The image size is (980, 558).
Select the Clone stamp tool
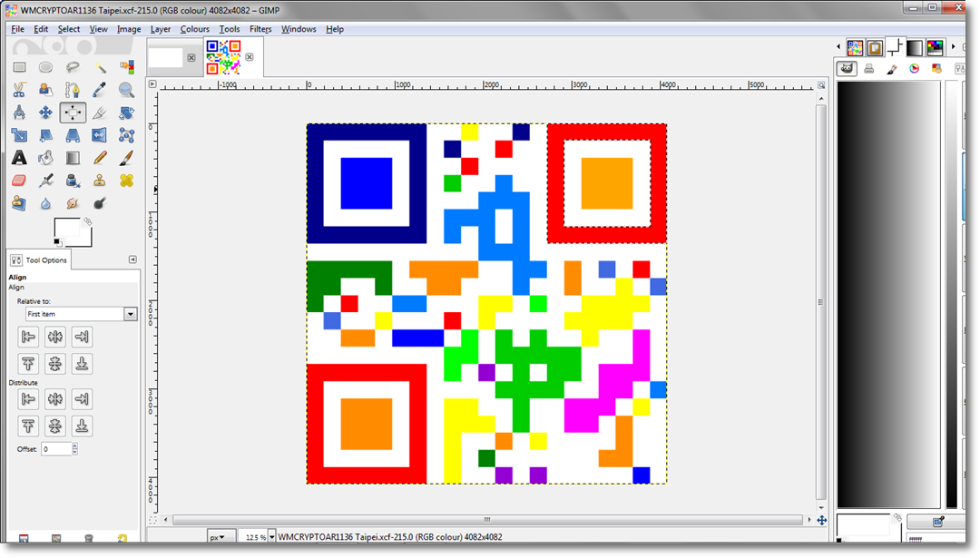click(100, 181)
